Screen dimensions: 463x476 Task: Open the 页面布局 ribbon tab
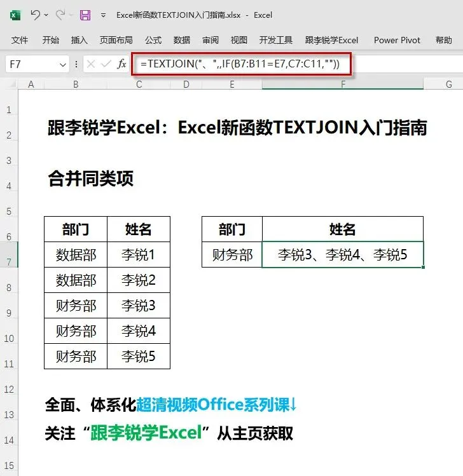tap(116, 40)
